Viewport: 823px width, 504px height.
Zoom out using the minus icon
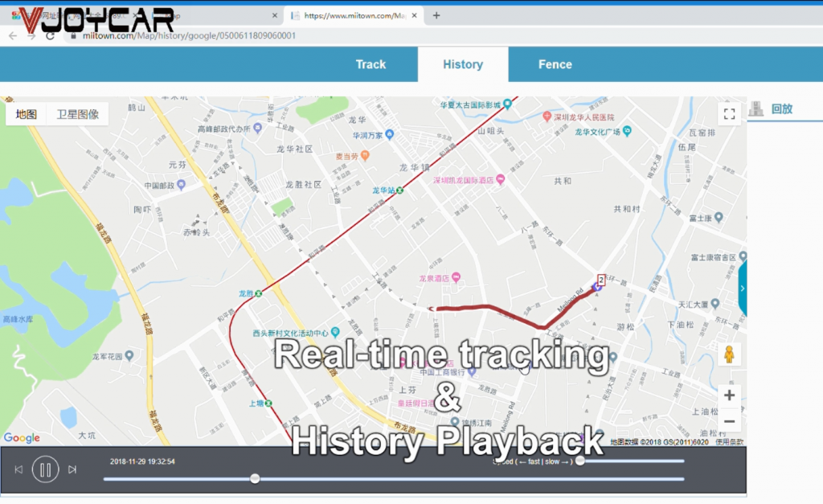[x=729, y=420]
